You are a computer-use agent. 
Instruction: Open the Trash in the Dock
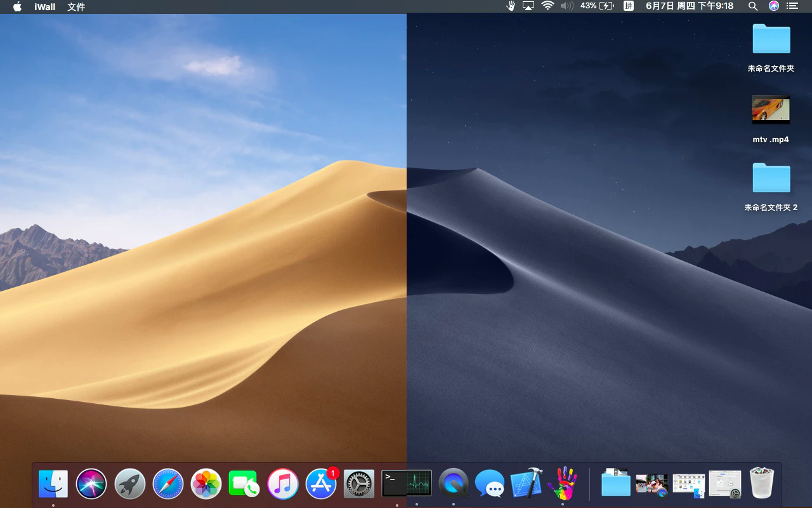click(762, 483)
